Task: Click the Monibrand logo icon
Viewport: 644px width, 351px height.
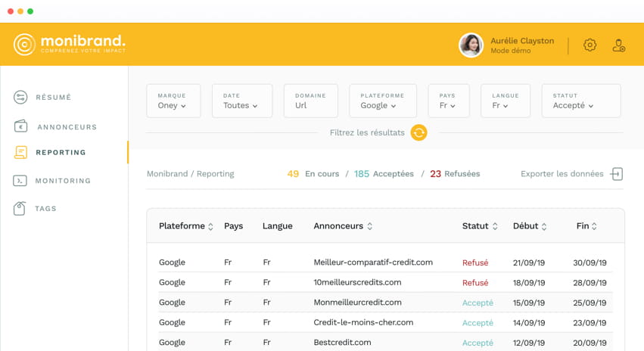Action: [x=24, y=45]
